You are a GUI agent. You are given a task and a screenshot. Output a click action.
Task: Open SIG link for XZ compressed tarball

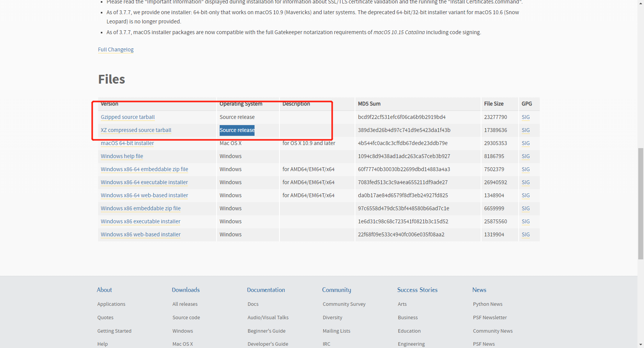[526, 130]
